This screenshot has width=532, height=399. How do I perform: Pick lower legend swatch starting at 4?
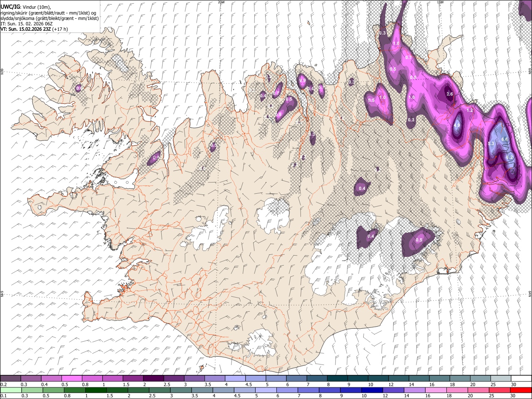[x=223, y=390]
